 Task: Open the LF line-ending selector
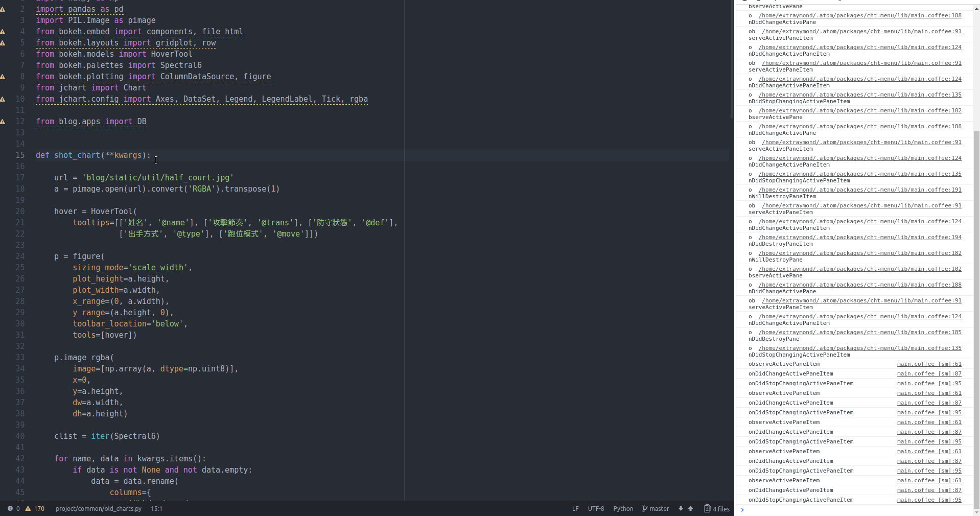575,508
